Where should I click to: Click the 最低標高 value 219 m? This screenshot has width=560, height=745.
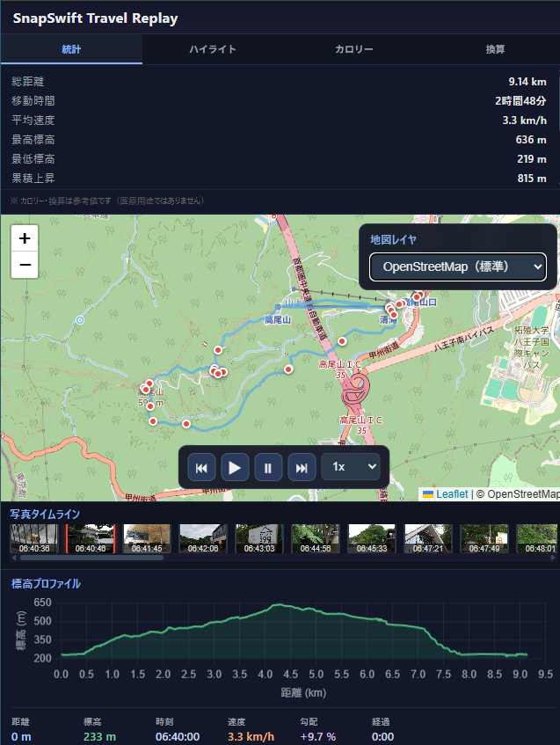(532, 158)
